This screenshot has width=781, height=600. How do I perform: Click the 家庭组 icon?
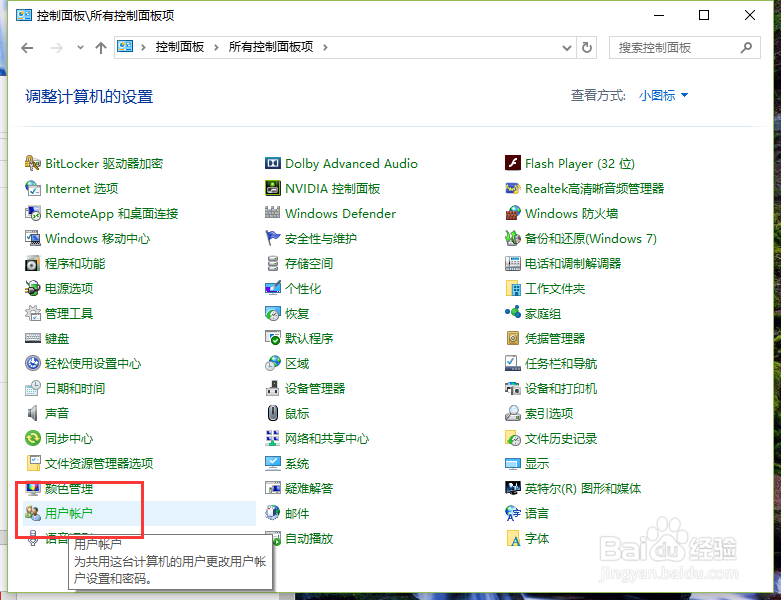(x=513, y=313)
